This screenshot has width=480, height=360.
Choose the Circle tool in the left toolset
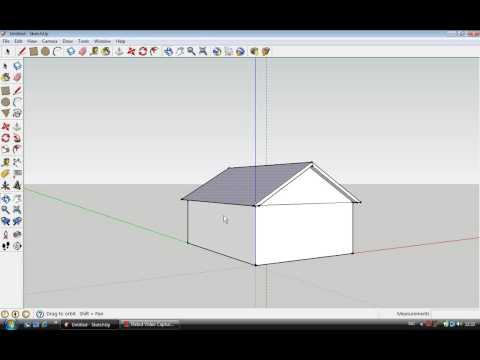[5, 102]
